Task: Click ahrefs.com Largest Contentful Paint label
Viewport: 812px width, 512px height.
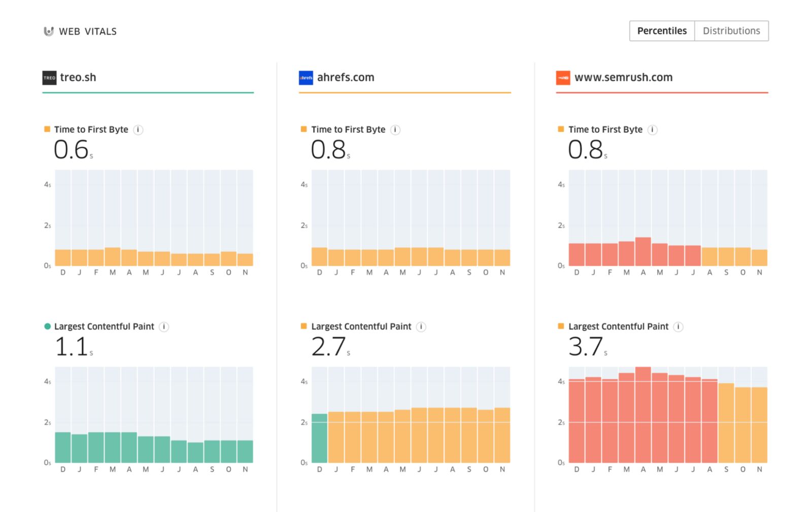Action: pyautogui.click(x=361, y=327)
